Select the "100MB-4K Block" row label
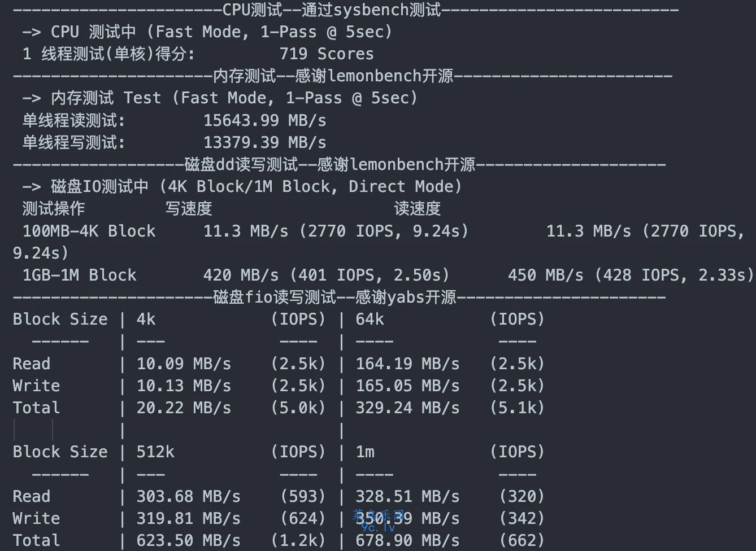This screenshot has height=551, width=756. pos(89,231)
